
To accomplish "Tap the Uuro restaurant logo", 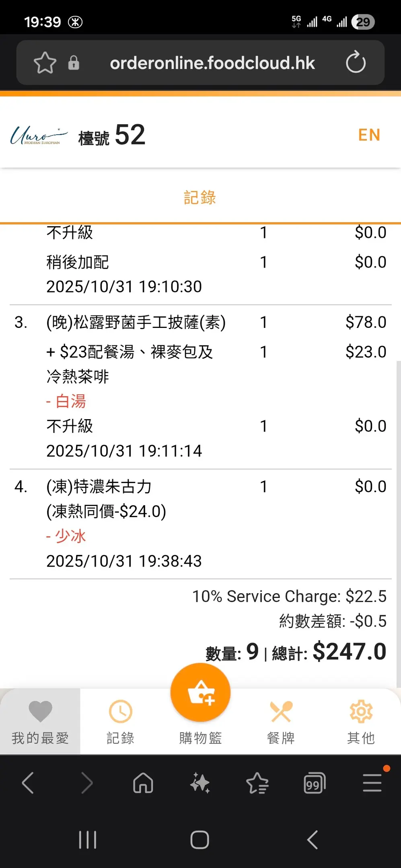I will 39,136.
